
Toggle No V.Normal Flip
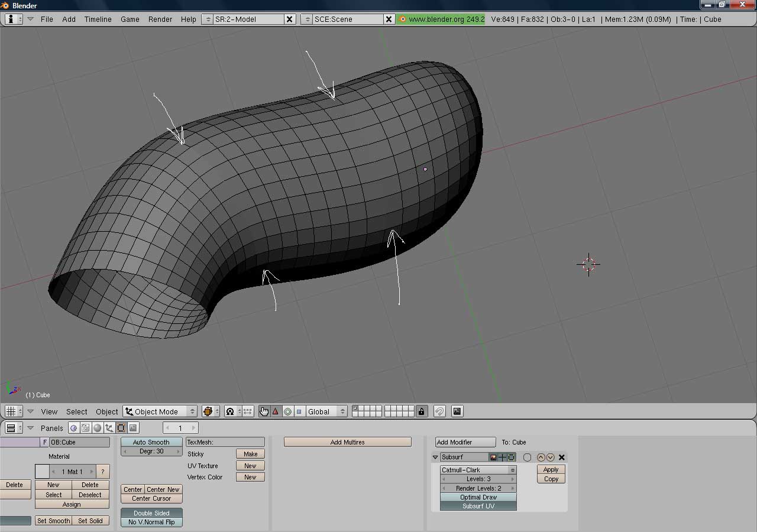pos(151,522)
